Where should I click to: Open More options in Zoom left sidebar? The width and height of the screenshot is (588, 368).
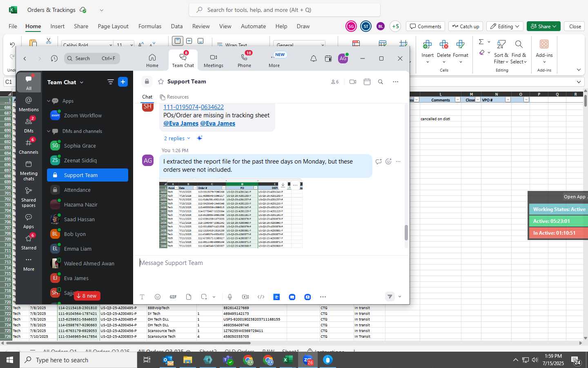29,264
